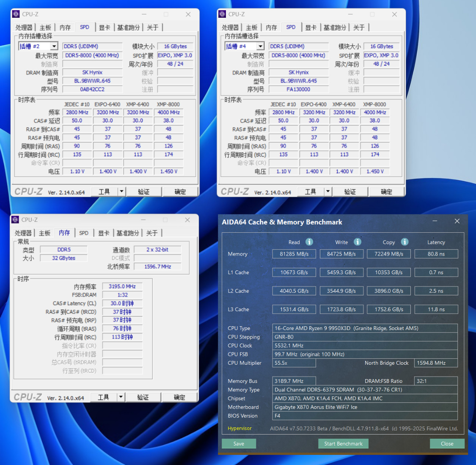
Task: Open 关于 tab in memory window
Action: pyautogui.click(x=152, y=233)
